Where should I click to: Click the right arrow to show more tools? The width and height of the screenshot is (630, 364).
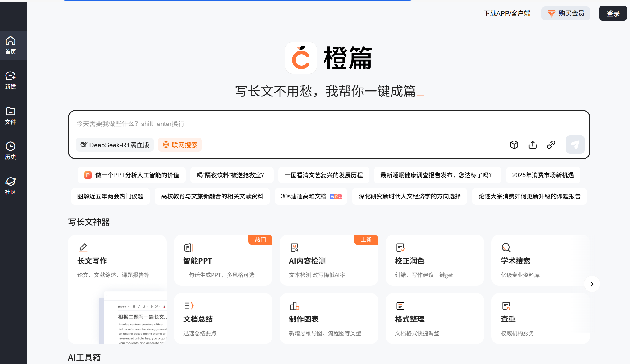[592, 284]
